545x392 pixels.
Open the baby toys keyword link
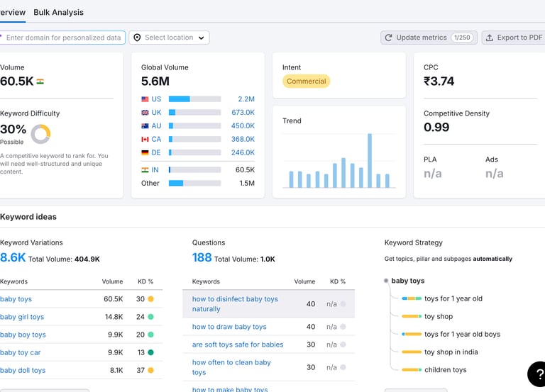pyautogui.click(x=16, y=299)
